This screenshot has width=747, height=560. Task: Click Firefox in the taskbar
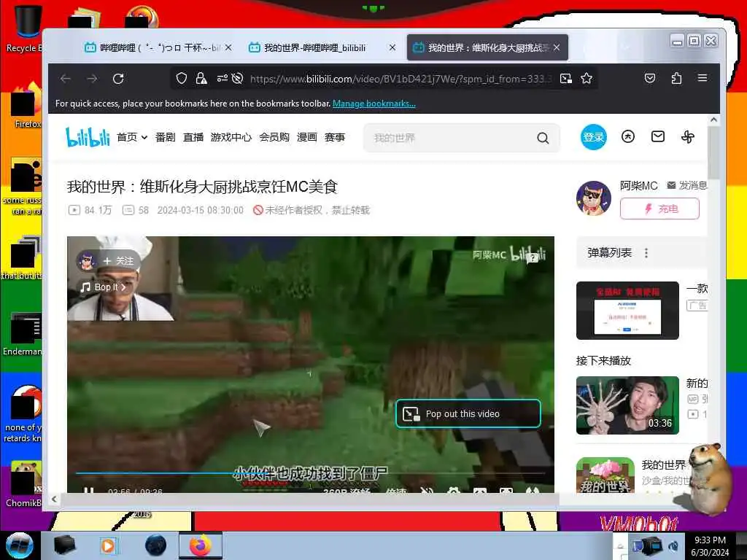[201, 545]
